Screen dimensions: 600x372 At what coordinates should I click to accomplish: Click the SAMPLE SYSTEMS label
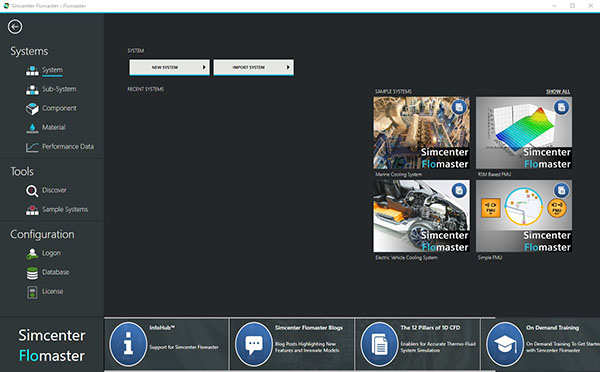point(393,91)
